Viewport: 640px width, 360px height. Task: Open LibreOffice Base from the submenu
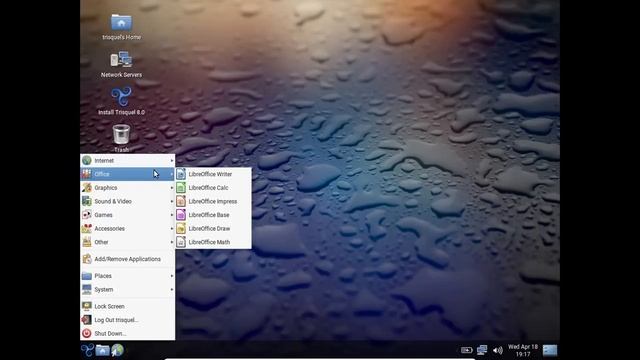point(213,215)
